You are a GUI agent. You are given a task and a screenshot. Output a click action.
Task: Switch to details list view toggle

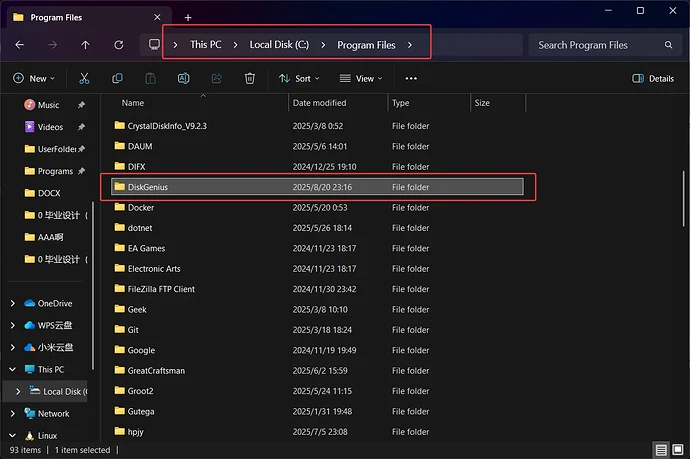coord(661,450)
